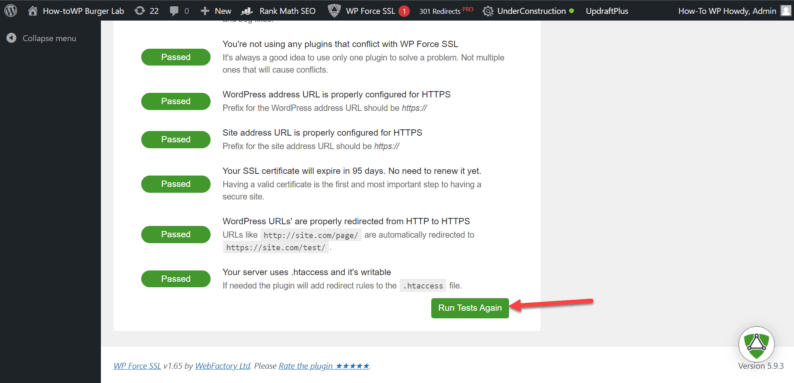The height and width of the screenshot is (383, 794).
Task: Click the Admin avatar icon
Action: click(785, 11)
